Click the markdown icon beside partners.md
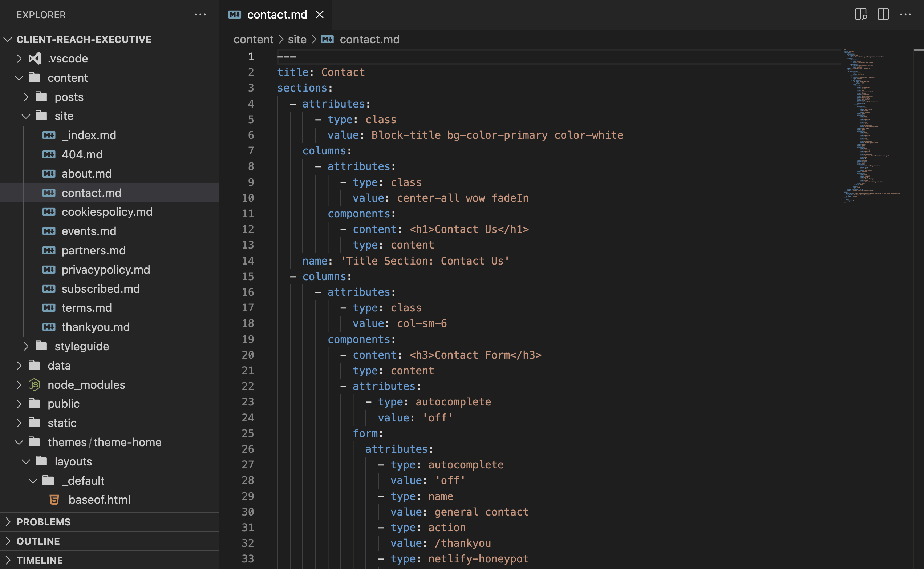The height and width of the screenshot is (569, 924). [49, 250]
